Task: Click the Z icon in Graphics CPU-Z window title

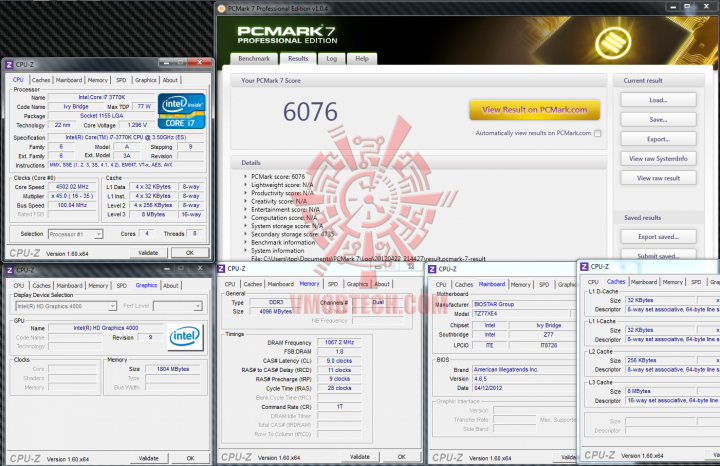Action: pyautogui.click(x=10, y=270)
